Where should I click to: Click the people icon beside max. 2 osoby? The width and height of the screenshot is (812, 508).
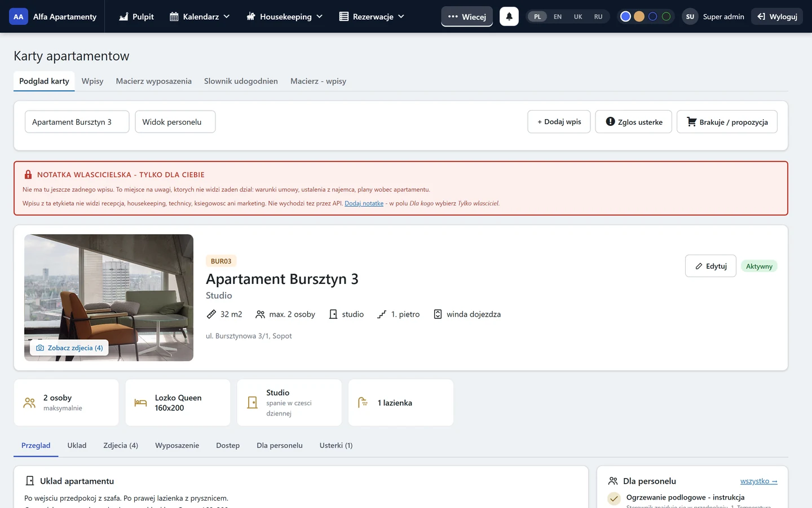(260, 314)
